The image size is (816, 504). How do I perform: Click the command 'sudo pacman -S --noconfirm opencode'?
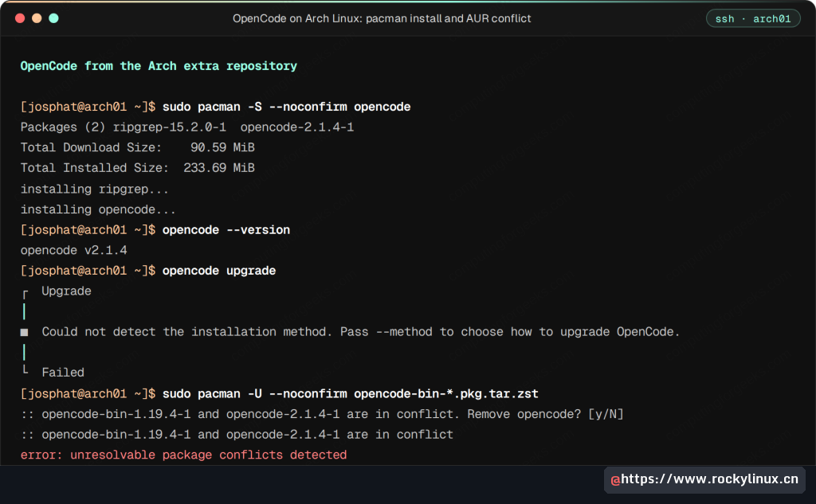point(286,107)
